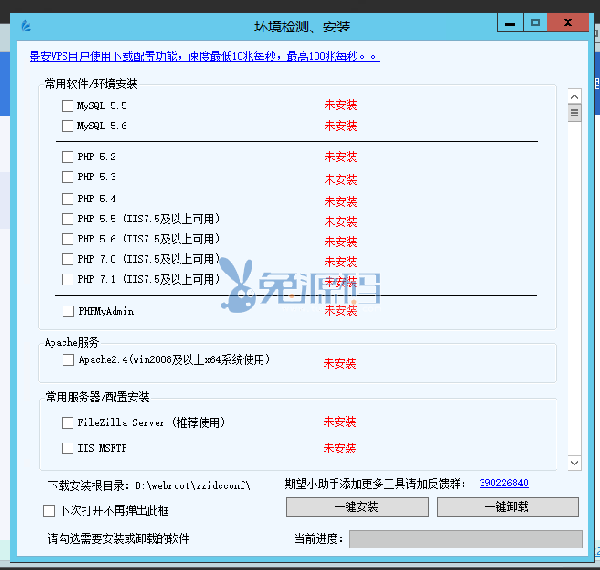
Task: Click the 常用服务器/配置安装 group label
Action: 97,397
